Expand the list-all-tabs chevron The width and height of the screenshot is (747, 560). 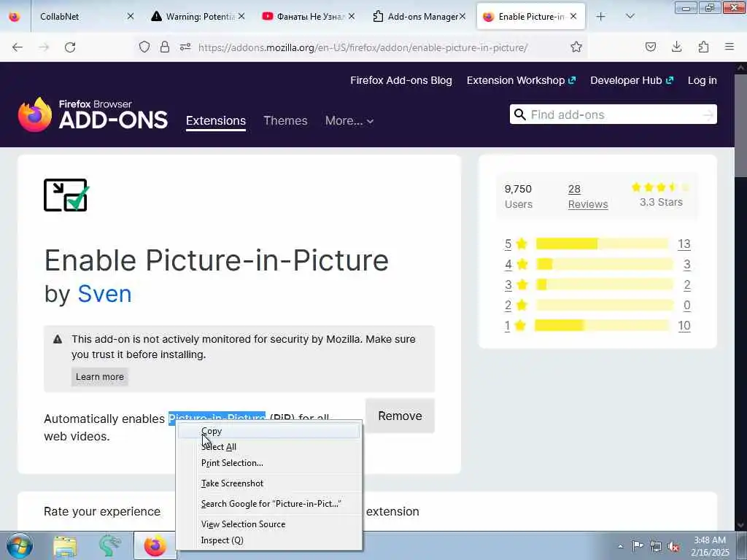click(x=630, y=17)
